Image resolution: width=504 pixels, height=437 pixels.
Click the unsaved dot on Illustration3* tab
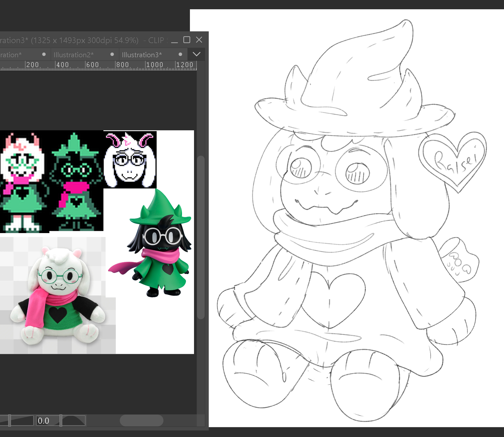click(180, 55)
